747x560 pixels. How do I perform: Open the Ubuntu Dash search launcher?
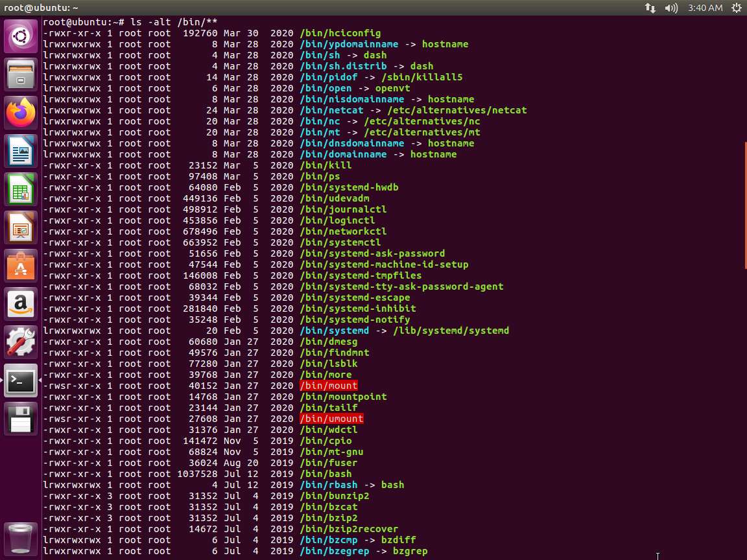(x=21, y=37)
